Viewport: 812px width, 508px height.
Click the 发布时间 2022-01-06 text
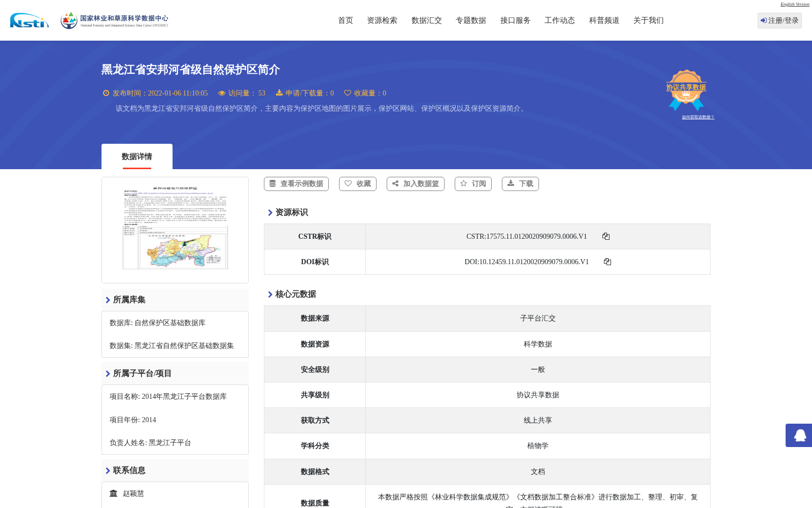point(160,93)
